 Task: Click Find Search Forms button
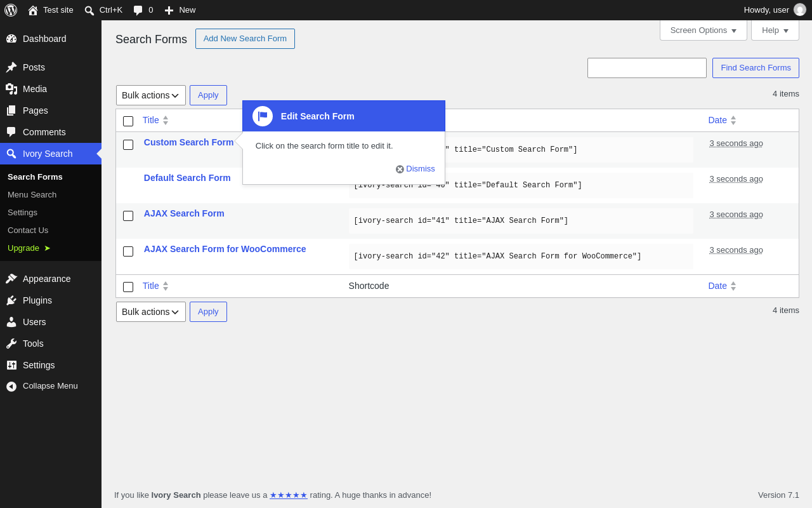[756, 68]
